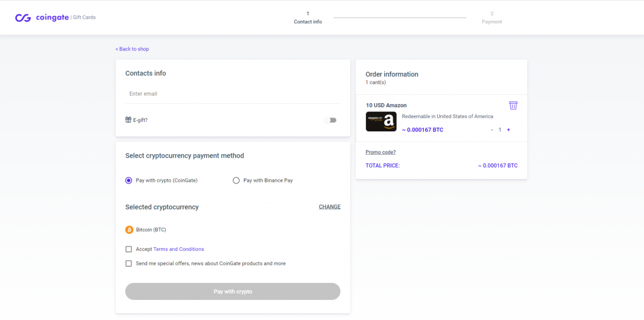Screen dimensions: 644x320
Task: Click step 2 Payment
Action: pyautogui.click(x=492, y=18)
